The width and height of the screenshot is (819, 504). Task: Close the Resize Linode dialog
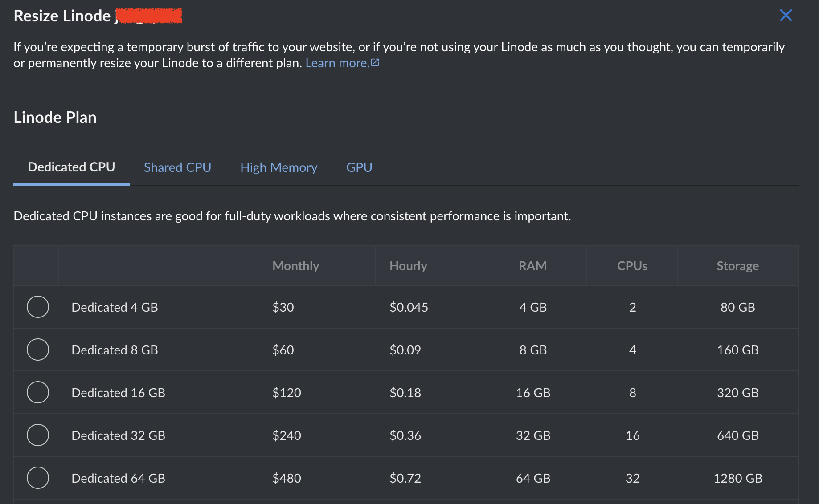tap(786, 16)
